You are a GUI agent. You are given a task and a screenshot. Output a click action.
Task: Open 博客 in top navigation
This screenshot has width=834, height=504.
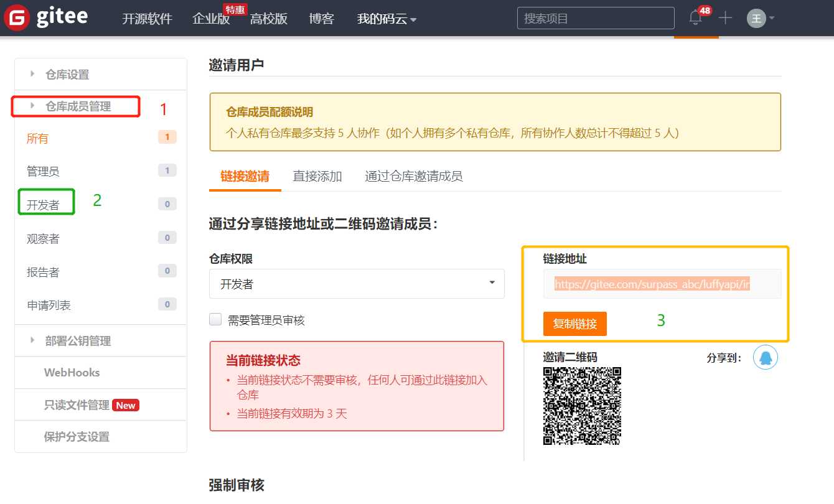pos(322,19)
